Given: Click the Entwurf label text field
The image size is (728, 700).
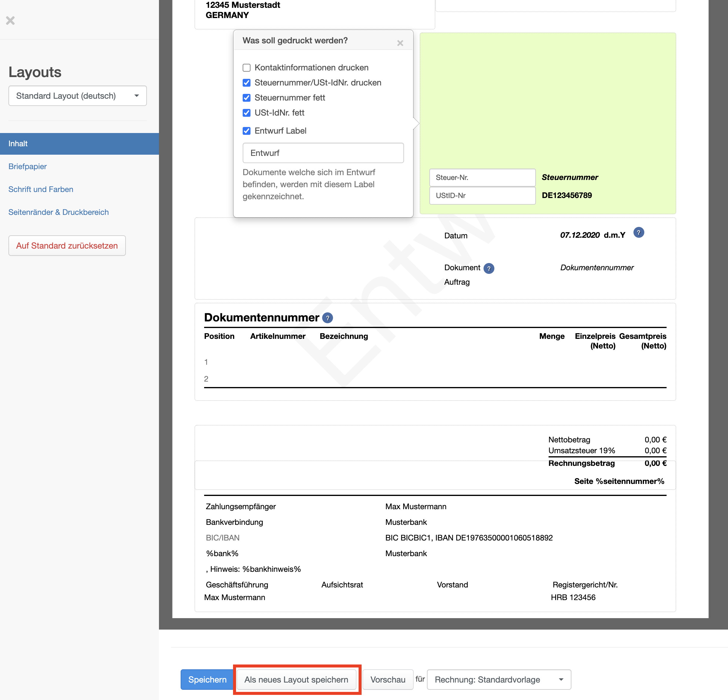Looking at the screenshot, I should coord(323,153).
